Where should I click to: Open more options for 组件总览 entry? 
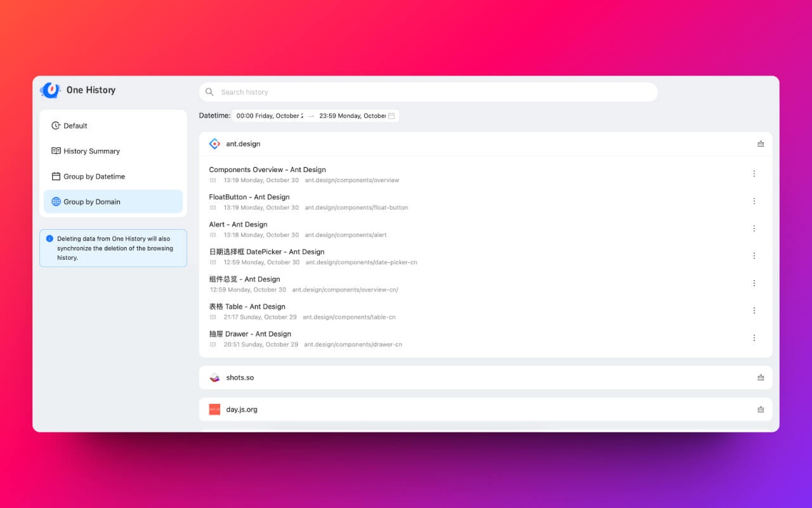754,283
